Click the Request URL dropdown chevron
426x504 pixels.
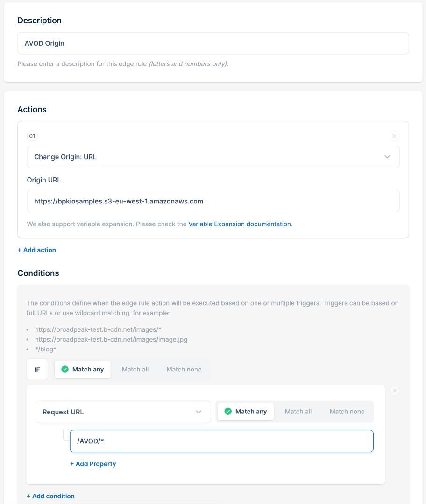point(199,412)
